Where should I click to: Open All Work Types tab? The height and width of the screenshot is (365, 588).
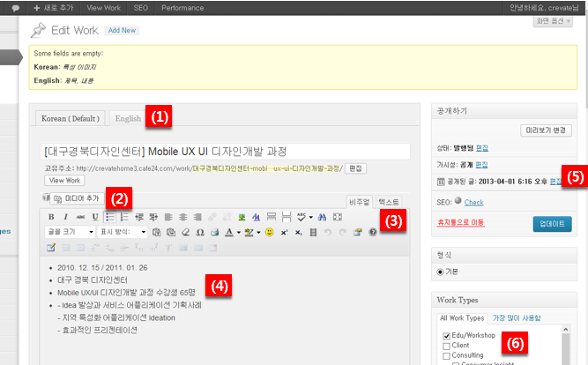[462, 318]
